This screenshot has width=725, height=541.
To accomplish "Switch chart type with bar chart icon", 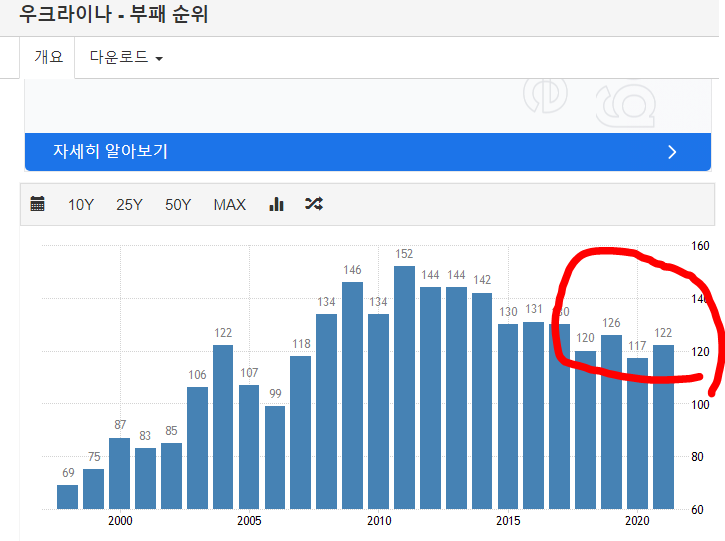I will [x=276, y=204].
